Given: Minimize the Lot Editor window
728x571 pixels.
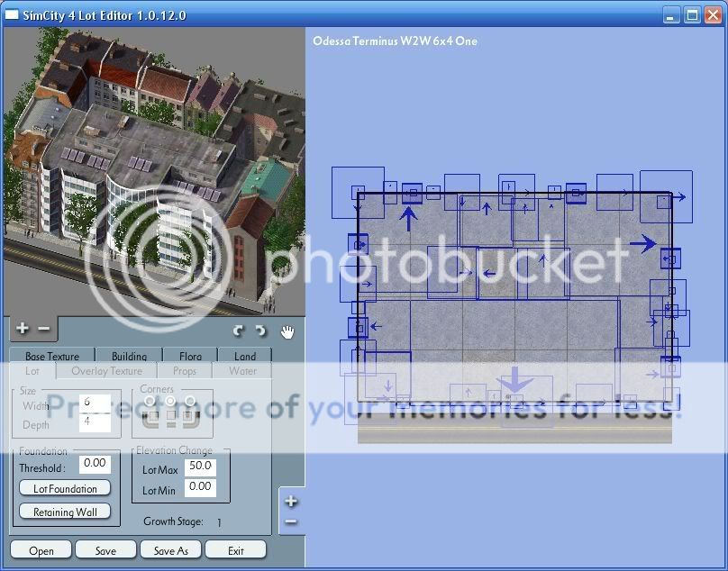Looking at the screenshot, I should coord(670,16).
